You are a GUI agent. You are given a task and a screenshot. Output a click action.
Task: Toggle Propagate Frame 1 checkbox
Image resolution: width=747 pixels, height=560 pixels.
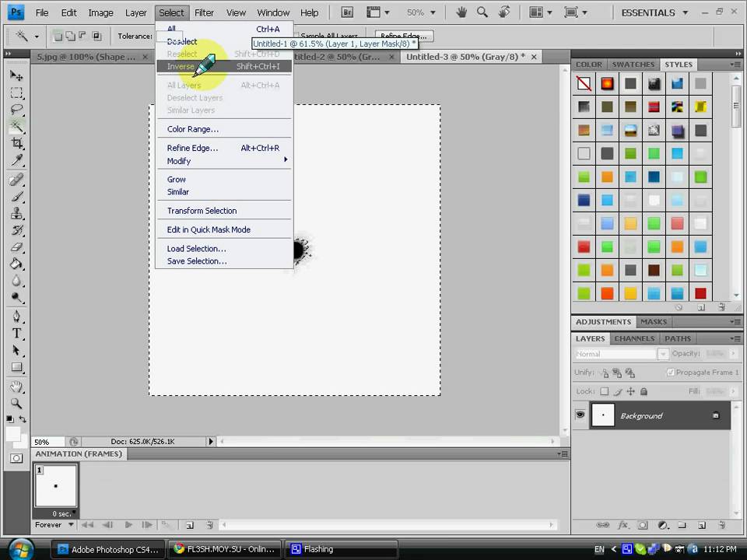click(x=670, y=372)
